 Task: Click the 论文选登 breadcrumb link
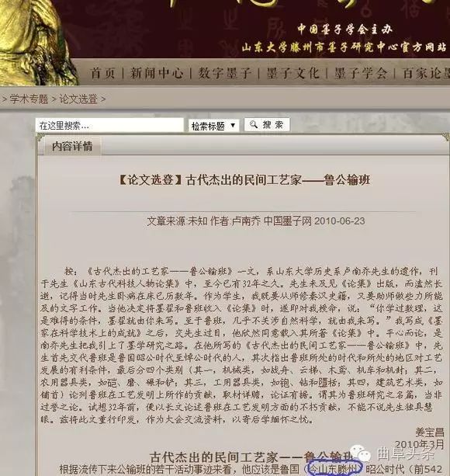78,99
